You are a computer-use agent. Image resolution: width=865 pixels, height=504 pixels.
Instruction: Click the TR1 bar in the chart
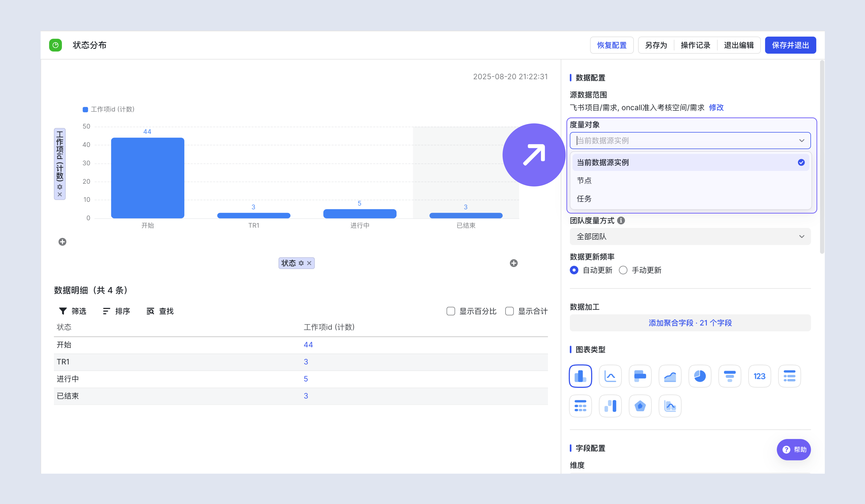(x=253, y=215)
